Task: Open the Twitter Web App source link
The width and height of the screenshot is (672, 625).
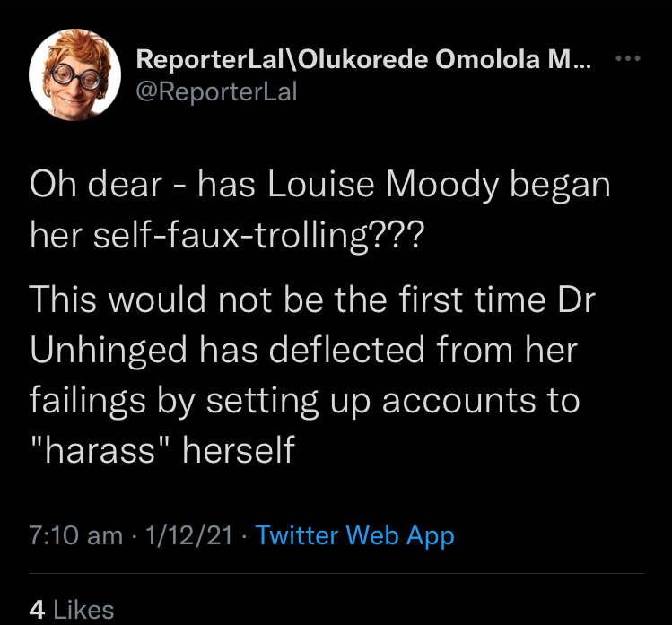Action: tap(354, 536)
